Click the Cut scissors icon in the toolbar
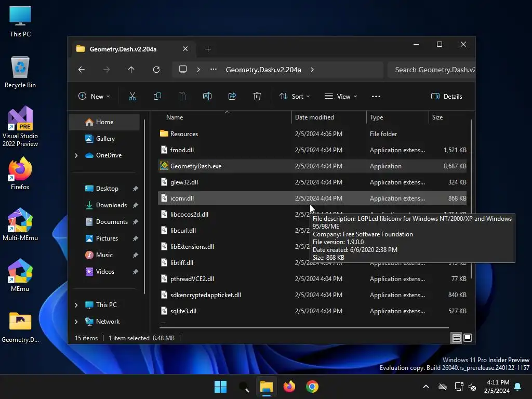 [132, 96]
